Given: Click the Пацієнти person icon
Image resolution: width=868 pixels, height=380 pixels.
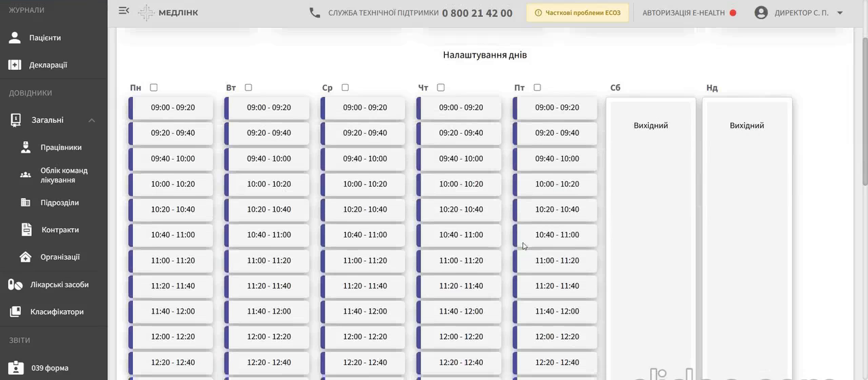Looking at the screenshot, I should tap(15, 37).
